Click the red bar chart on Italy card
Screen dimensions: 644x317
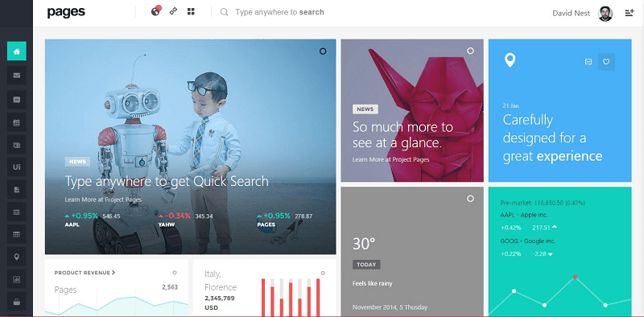click(x=291, y=298)
